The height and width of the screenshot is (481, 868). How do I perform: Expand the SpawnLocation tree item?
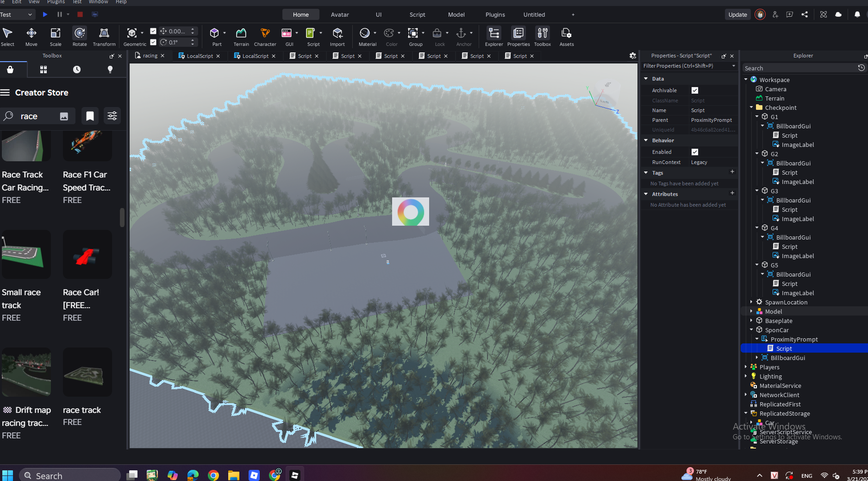(x=751, y=302)
